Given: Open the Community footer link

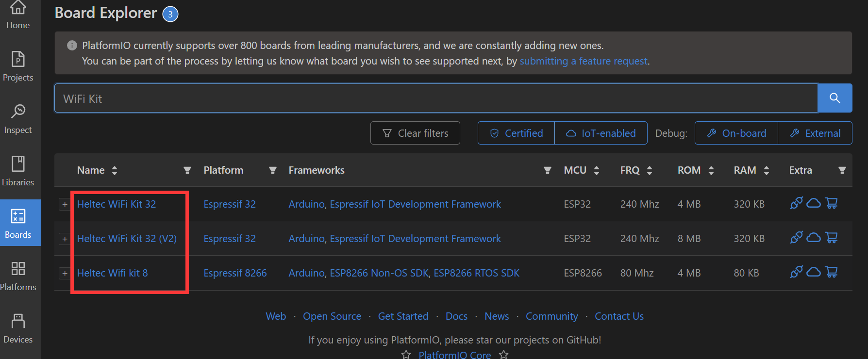Looking at the screenshot, I should click(x=552, y=316).
